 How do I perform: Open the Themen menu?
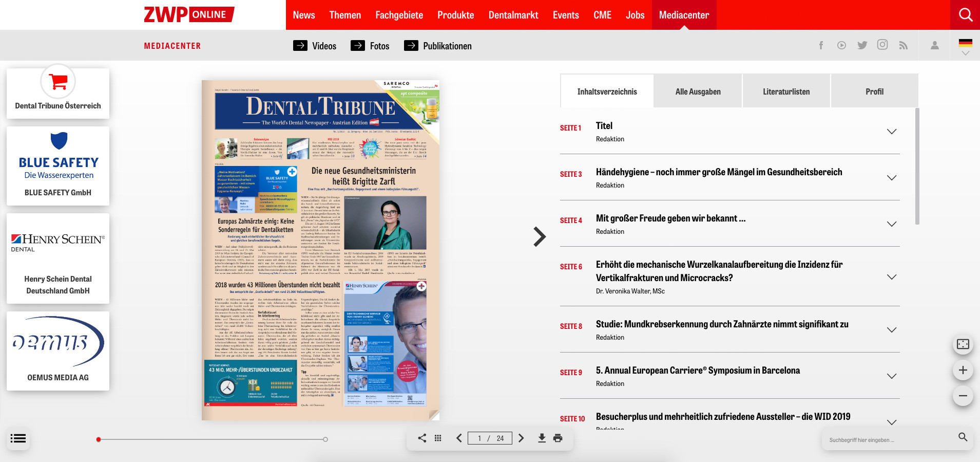[x=345, y=15]
